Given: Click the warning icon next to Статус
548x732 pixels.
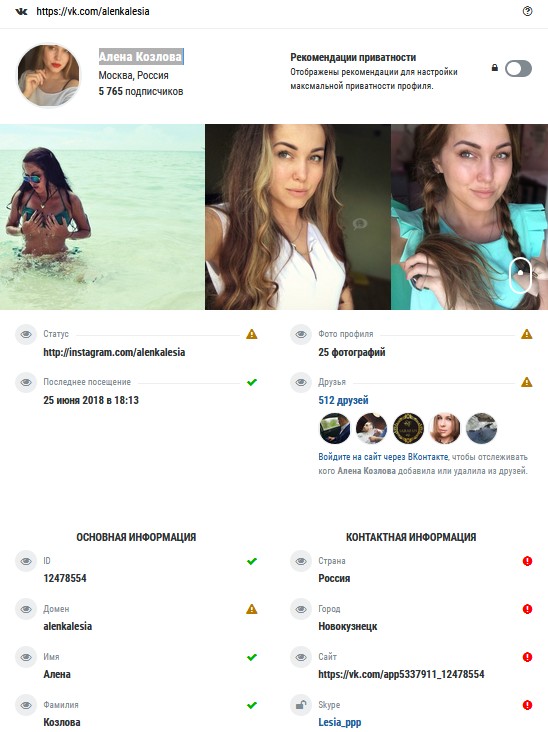Looking at the screenshot, I should [252, 334].
